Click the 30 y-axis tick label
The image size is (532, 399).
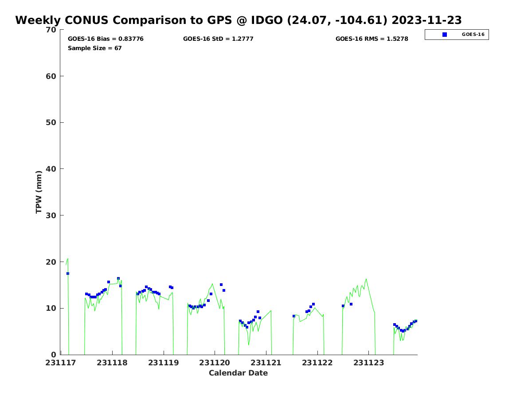51,215
